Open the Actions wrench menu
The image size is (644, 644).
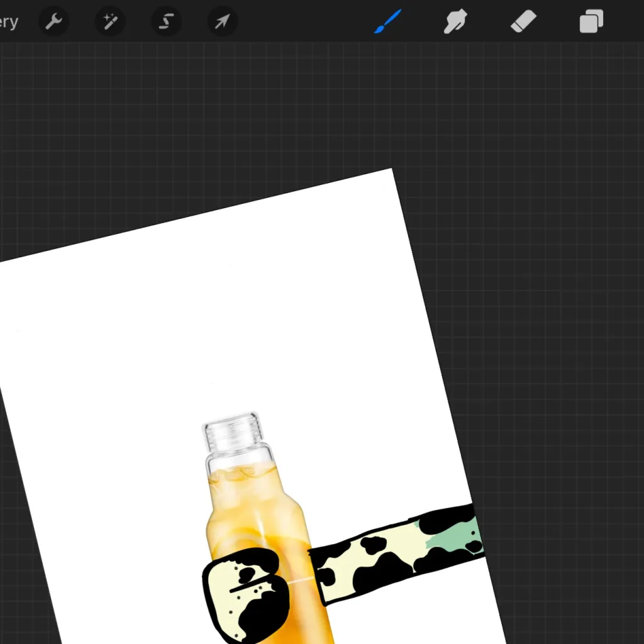point(54,21)
